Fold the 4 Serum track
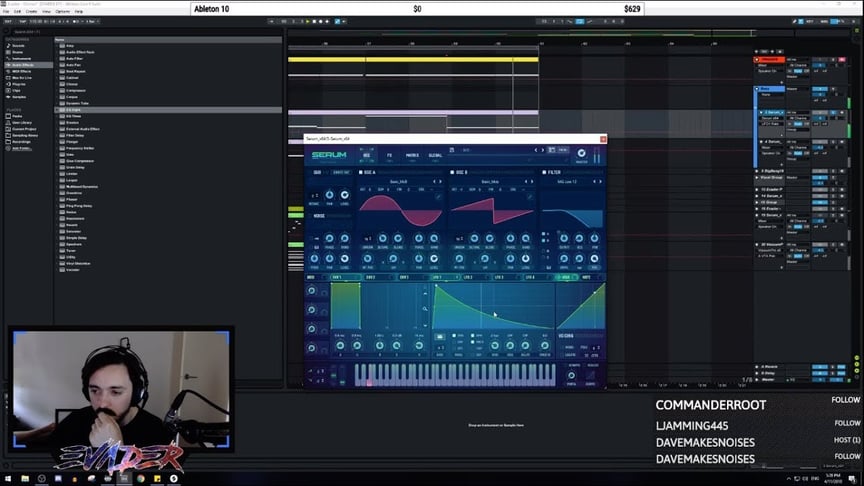 coord(762,142)
